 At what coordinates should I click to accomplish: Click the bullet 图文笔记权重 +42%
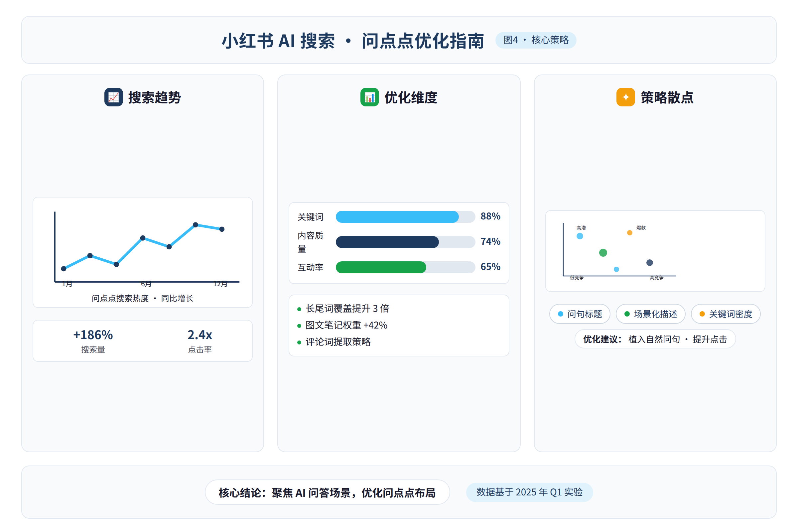tap(346, 325)
